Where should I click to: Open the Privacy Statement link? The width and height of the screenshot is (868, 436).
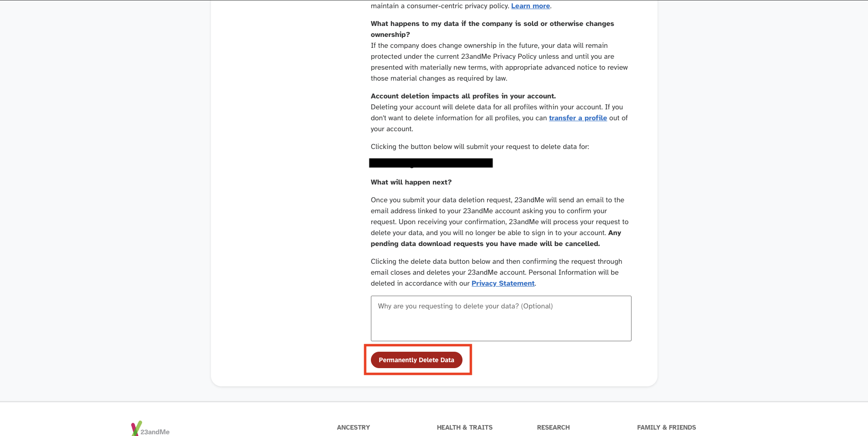(503, 283)
